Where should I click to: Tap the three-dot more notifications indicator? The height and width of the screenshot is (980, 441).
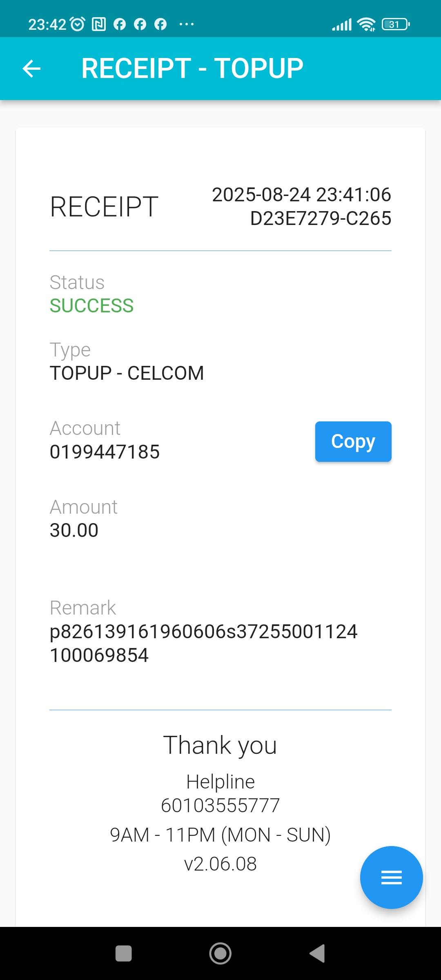click(x=187, y=24)
